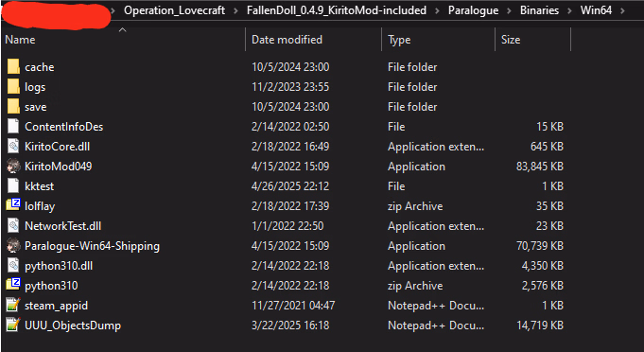The width and height of the screenshot is (644, 352).
Task: Select the logs folder icon
Action: click(13, 87)
